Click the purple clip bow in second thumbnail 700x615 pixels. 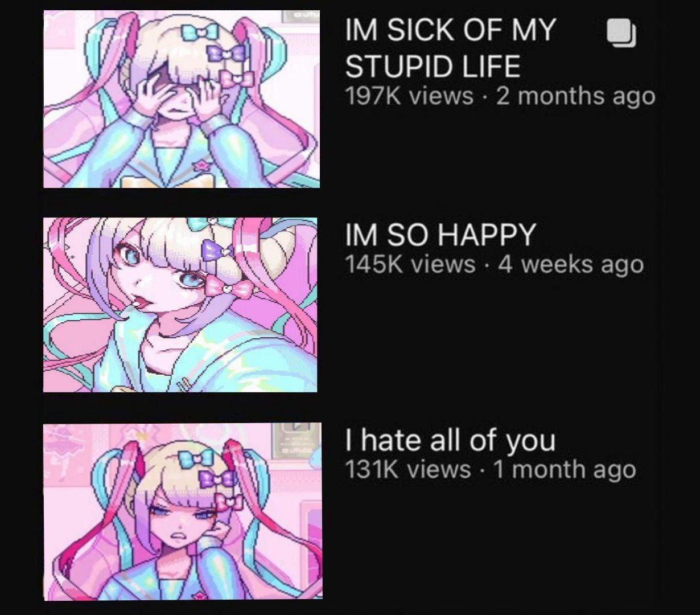[x=216, y=251]
